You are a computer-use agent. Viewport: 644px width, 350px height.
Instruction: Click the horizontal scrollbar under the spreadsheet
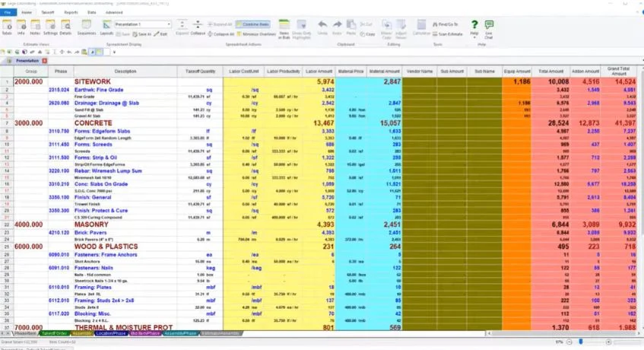pyautogui.click(x=563, y=333)
